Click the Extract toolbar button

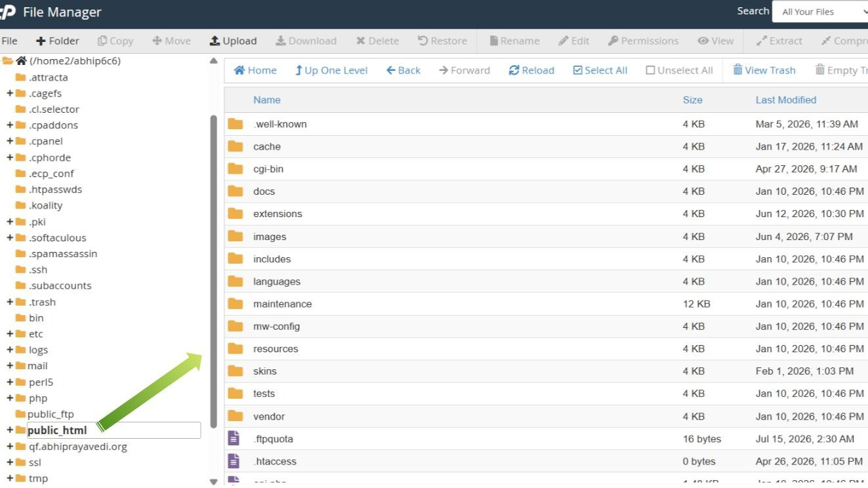click(x=779, y=41)
